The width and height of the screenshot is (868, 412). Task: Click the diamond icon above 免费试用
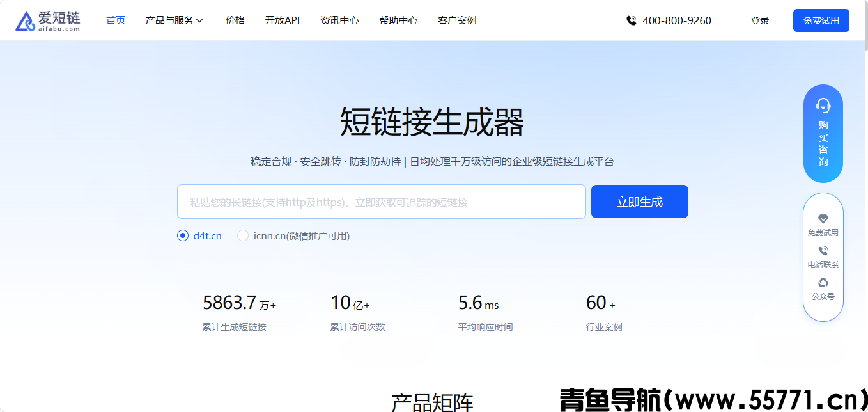pyautogui.click(x=823, y=219)
